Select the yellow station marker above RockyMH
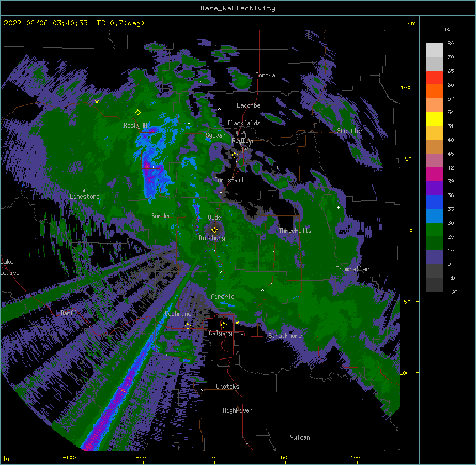The image size is (476, 465). [138, 112]
